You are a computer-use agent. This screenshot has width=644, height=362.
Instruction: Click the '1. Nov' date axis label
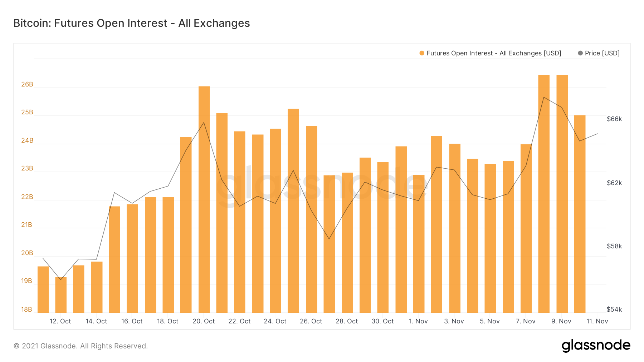[x=418, y=321]
